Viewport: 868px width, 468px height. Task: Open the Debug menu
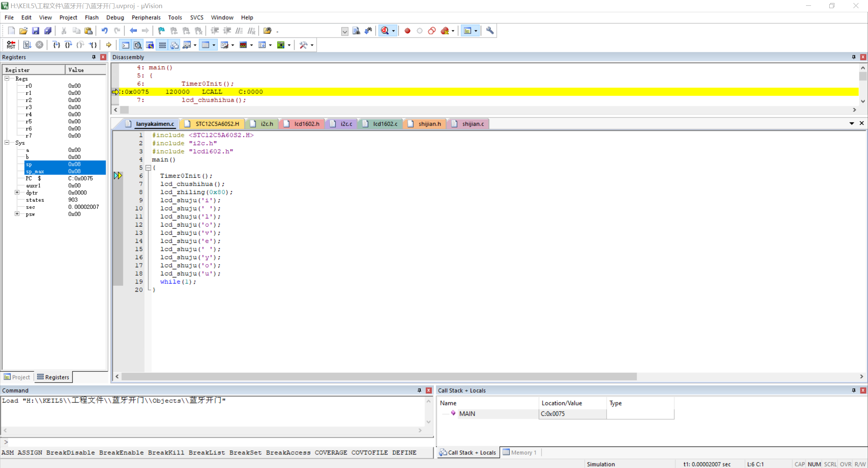[115, 17]
